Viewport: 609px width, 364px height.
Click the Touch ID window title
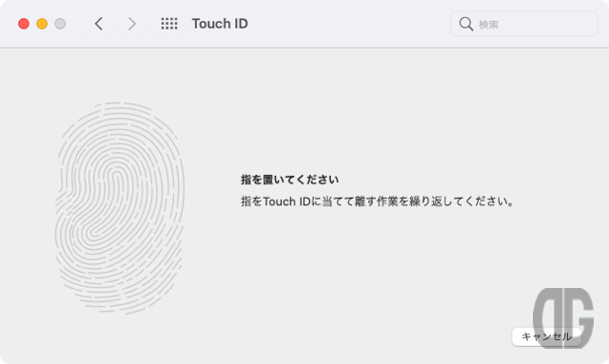(220, 24)
